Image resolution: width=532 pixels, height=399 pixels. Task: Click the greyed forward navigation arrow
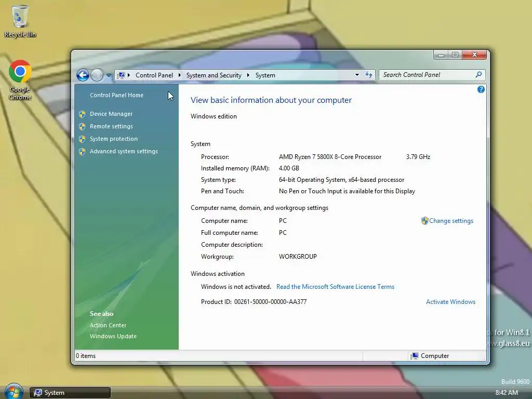tap(97, 75)
